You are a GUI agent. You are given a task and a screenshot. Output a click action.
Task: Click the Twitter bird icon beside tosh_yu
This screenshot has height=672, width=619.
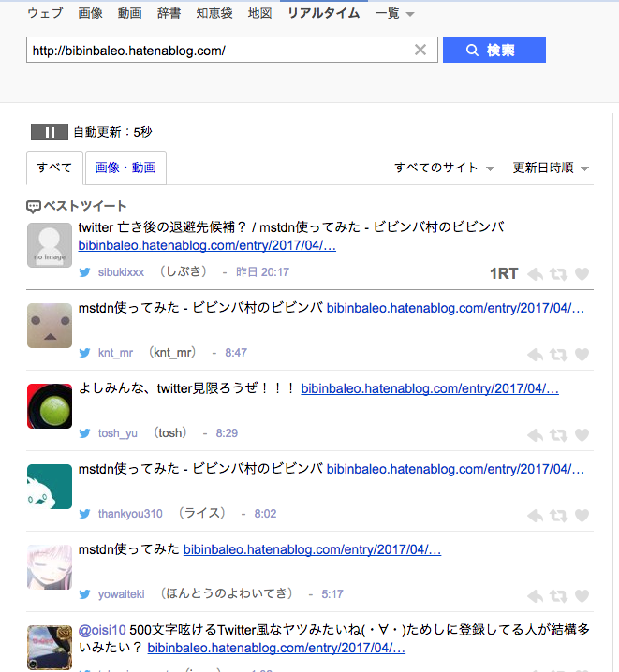tap(85, 433)
